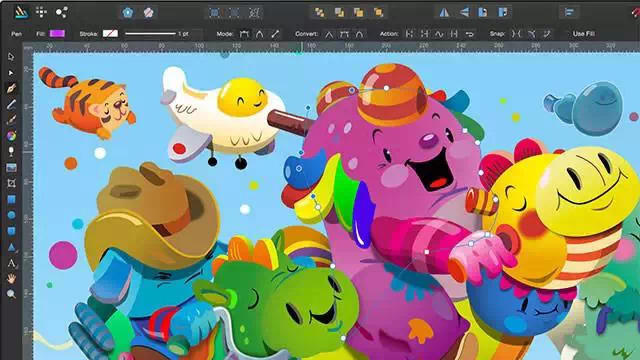Open the Triangle shape tool
Image resolution: width=640 pixels, height=360 pixels.
[11, 247]
